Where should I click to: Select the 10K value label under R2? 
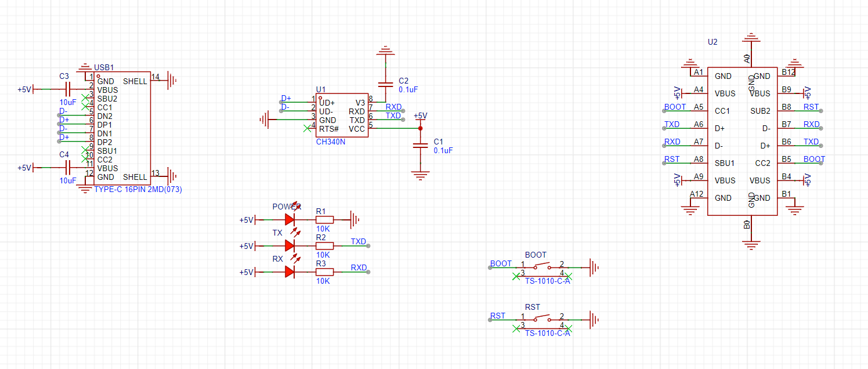323,255
